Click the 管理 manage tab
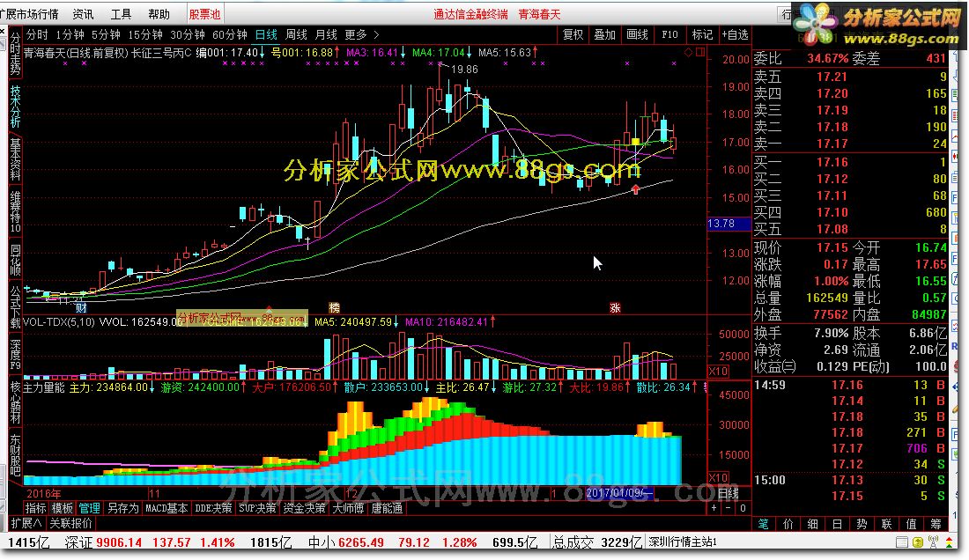 pyautogui.click(x=90, y=508)
